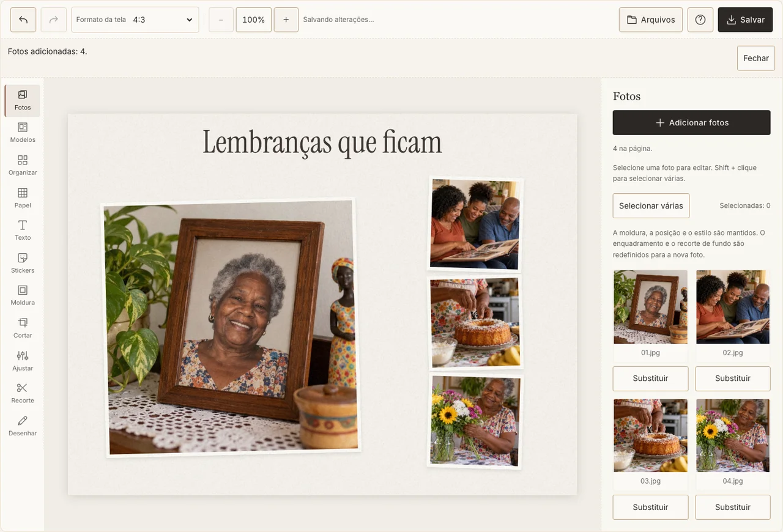
Task: Click Substituir under 03.jpg
Action: pos(650,507)
